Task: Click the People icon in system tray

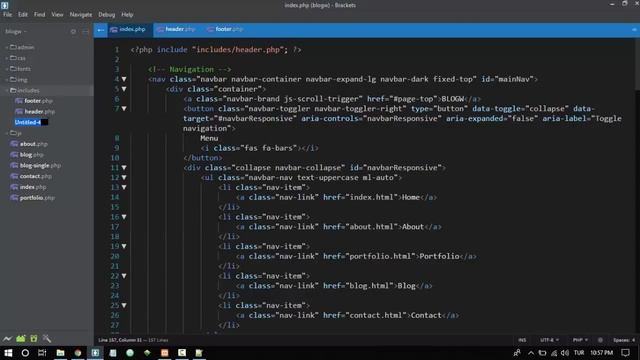Action: pyautogui.click(x=517, y=353)
